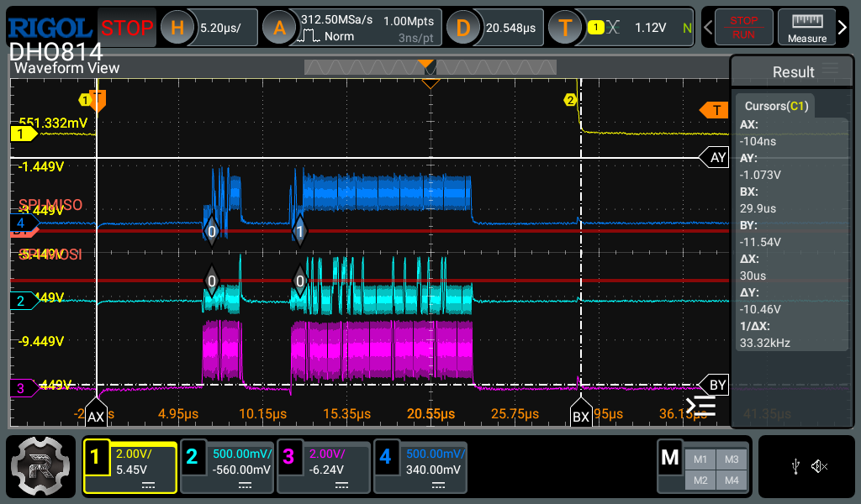Select the SPI MISO decode label
Viewport: 861px width, 504px height.
(50, 205)
